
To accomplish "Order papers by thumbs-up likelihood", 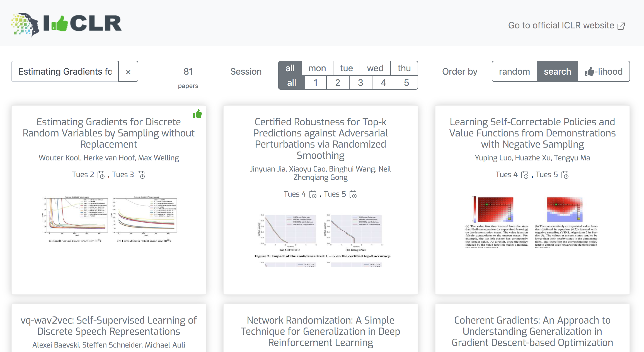I will pos(604,72).
